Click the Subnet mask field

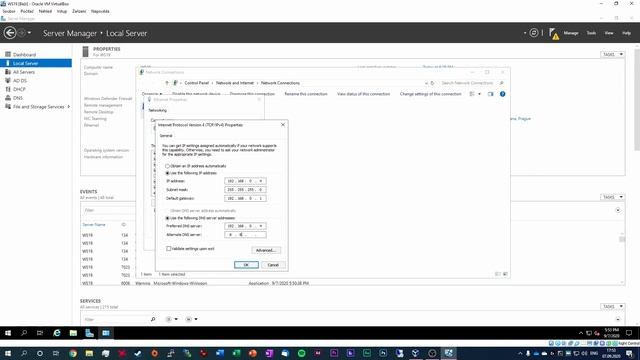(x=245, y=190)
